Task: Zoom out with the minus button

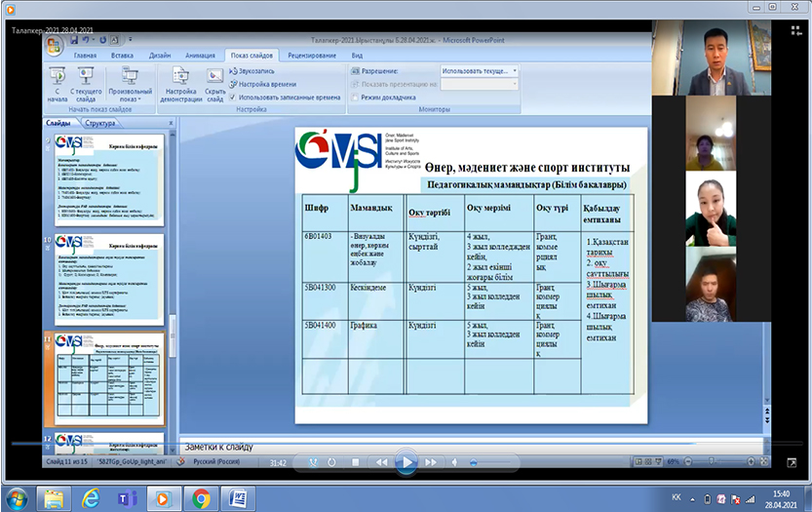Action: pyautogui.click(x=688, y=461)
